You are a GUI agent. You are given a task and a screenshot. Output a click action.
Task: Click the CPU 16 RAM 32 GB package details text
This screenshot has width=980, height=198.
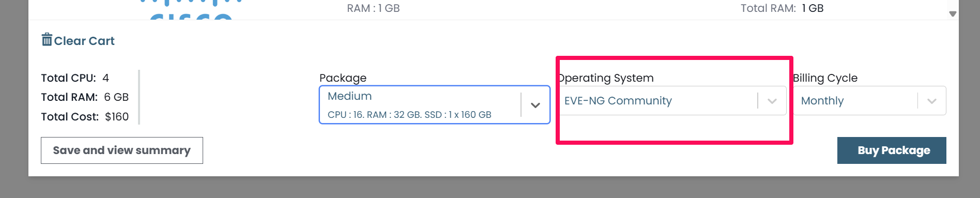pos(409,115)
